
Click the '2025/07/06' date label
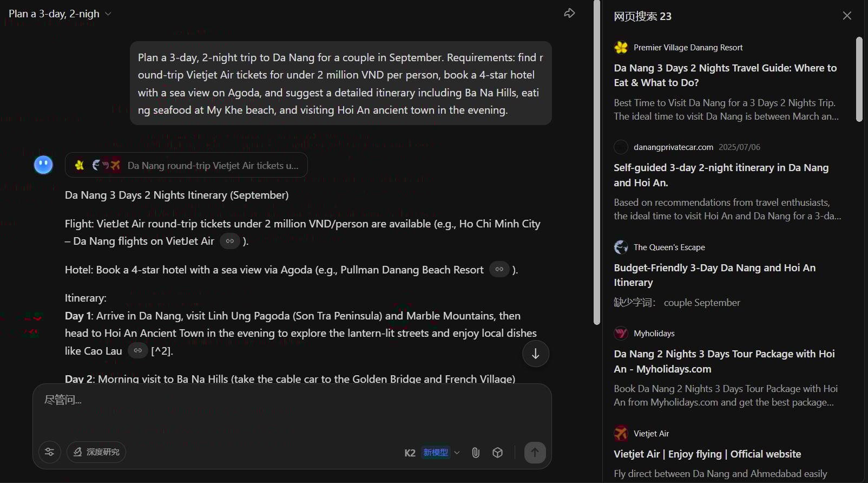click(x=739, y=147)
